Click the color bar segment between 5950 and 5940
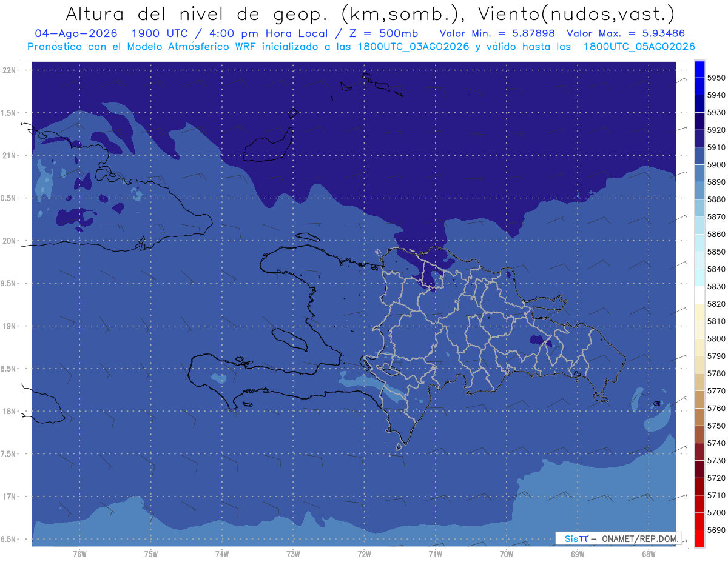The width and height of the screenshot is (728, 562). [x=699, y=87]
